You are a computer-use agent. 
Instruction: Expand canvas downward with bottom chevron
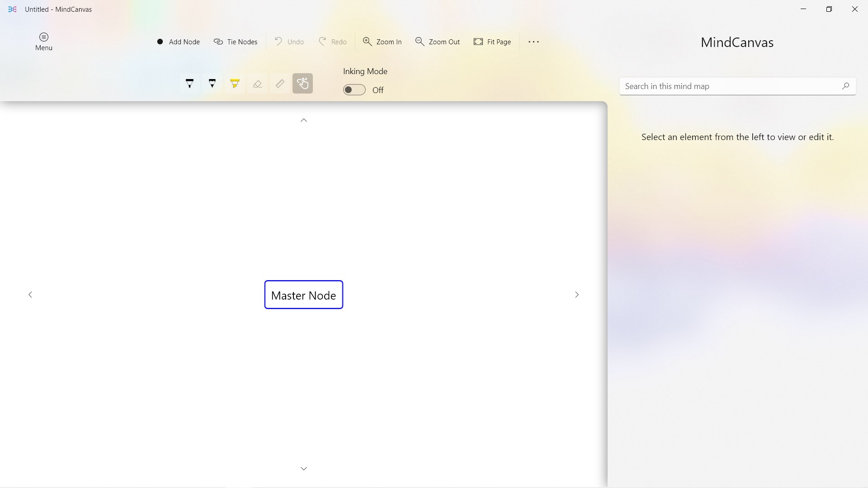304,469
